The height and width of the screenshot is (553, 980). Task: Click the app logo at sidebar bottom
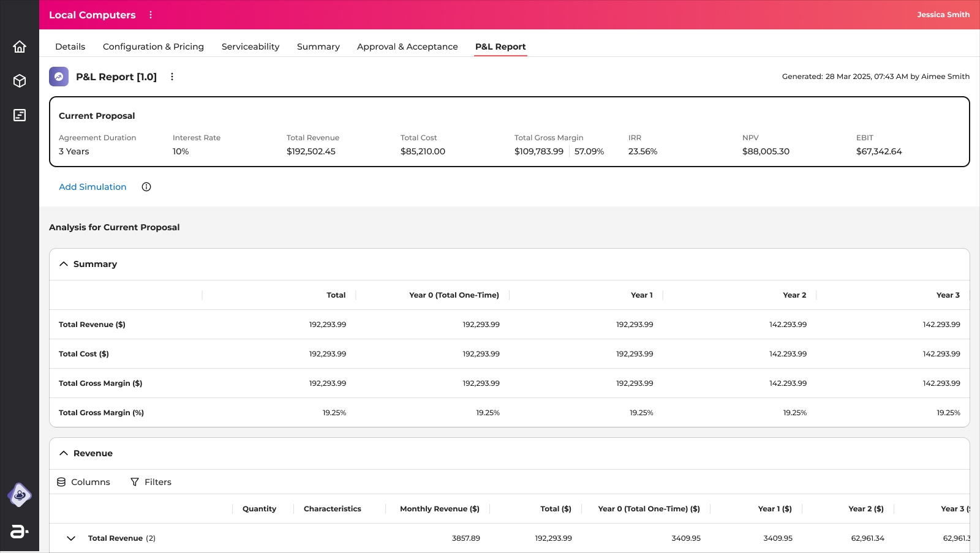coord(20,532)
